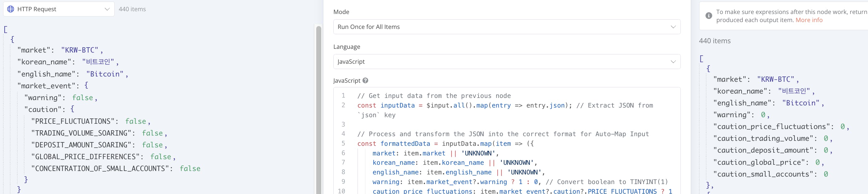Select the "market" key in input JSON

tap(36, 50)
